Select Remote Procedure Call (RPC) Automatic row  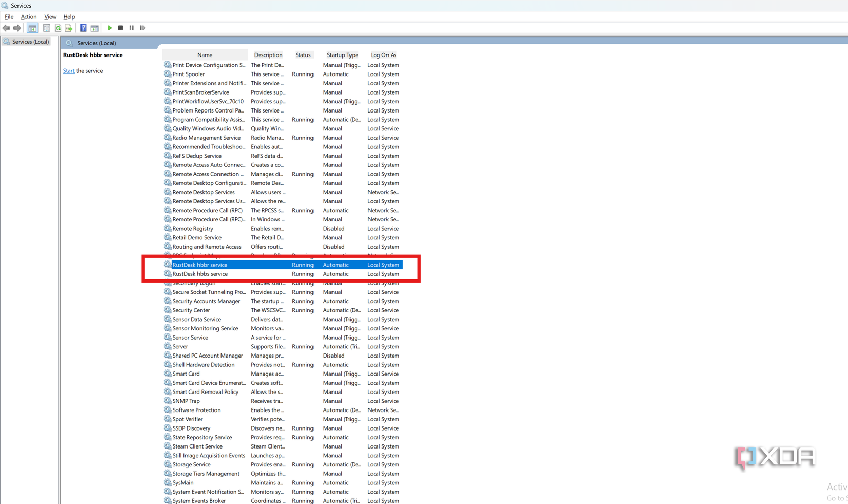pos(283,211)
